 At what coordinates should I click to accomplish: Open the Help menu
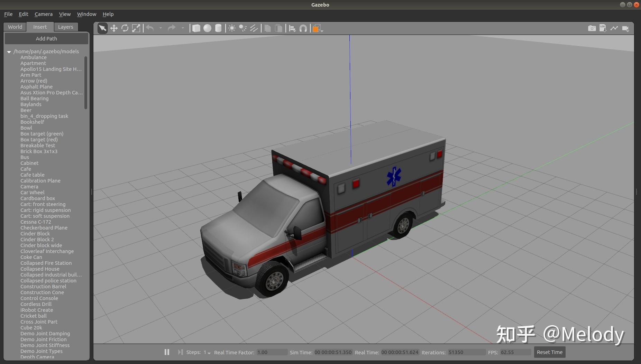[108, 14]
